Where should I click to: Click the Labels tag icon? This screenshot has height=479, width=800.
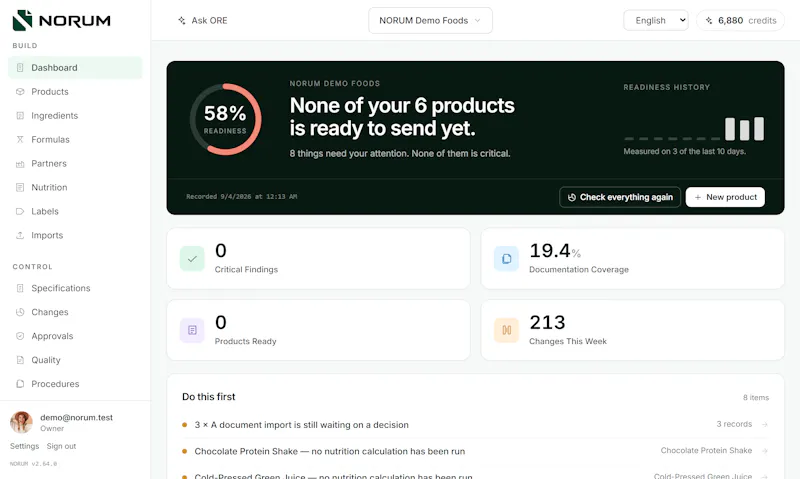click(x=20, y=211)
